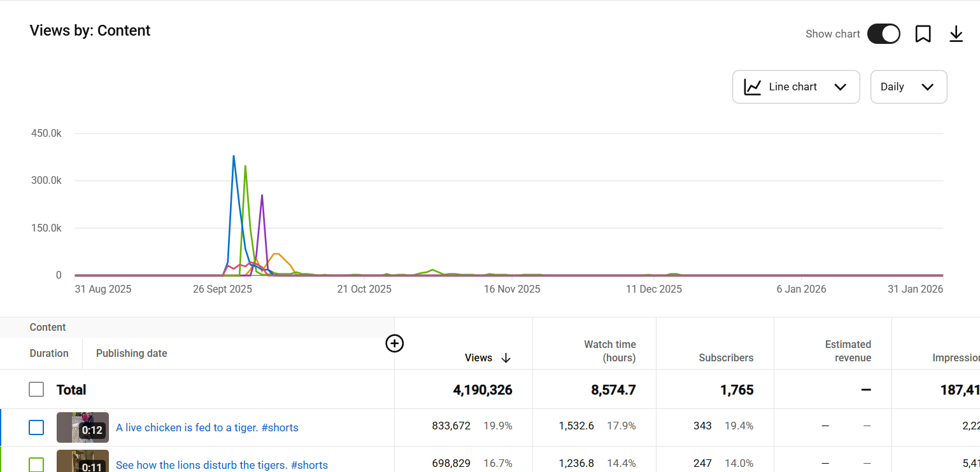The height and width of the screenshot is (472, 980).
Task: Tick the checkbox for the lions video row
Action: point(36,464)
